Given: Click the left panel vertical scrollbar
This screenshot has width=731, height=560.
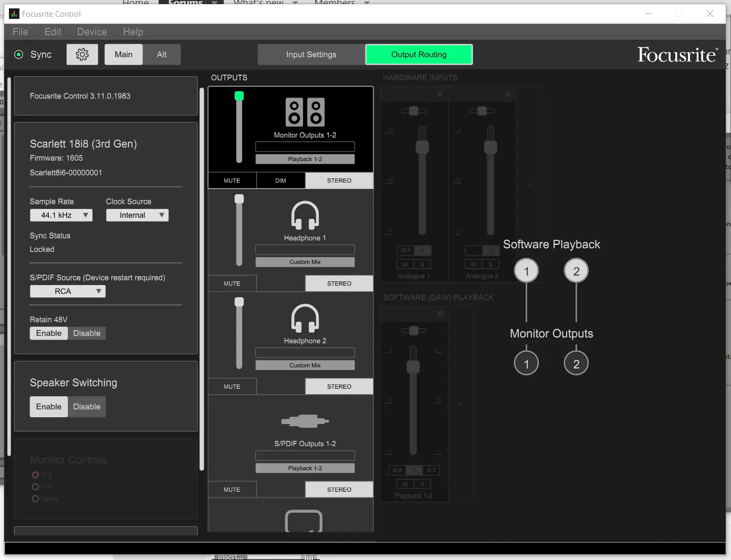Looking at the screenshot, I should point(9,268).
